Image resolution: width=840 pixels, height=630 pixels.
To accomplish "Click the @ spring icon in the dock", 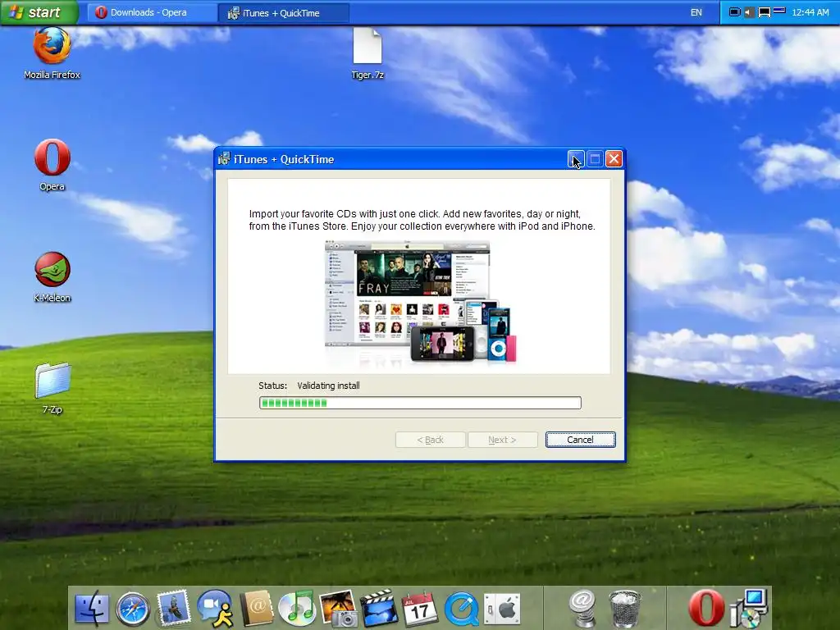I will [x=583, y=608].
